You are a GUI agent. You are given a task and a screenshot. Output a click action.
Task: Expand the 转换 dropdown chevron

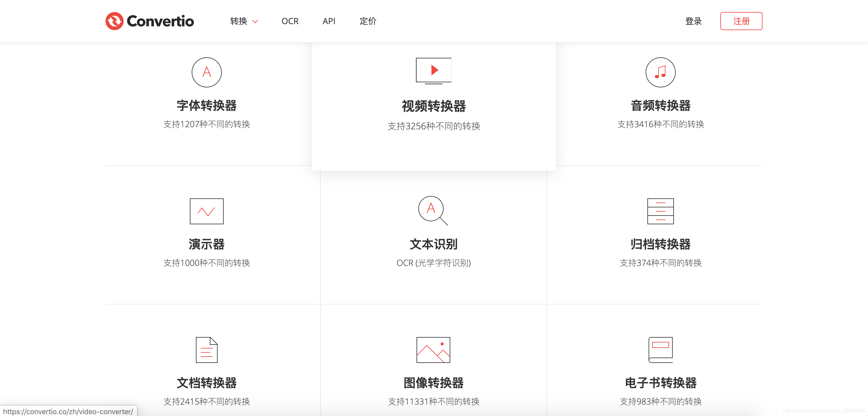[255, 22]
